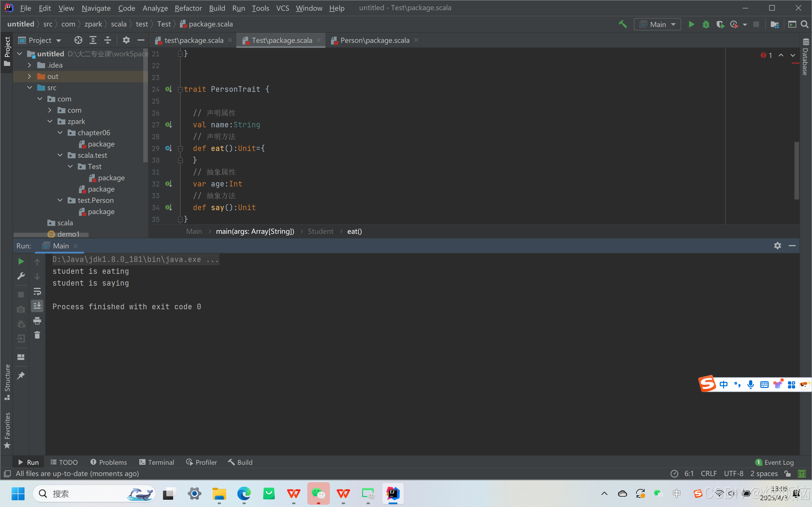Click the Build project hammer icon
Image resolution: width=812 pixels, height=507 pixels.
coord(623,25)
